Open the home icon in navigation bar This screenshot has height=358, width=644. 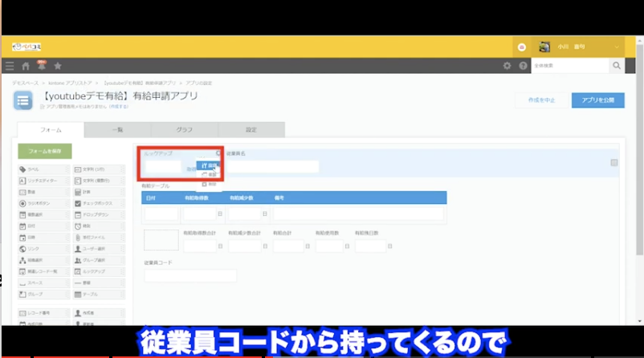tap(26, 65)
